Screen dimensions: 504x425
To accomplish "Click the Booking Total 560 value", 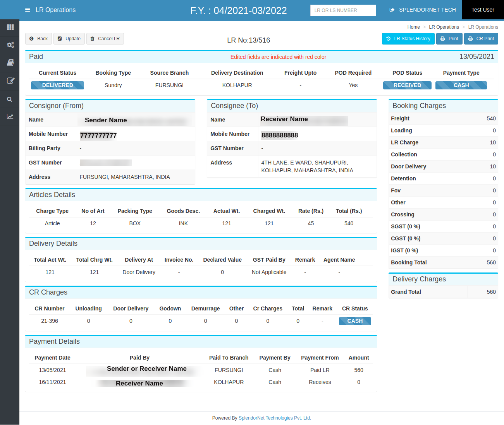I will [x=491, y=262].
